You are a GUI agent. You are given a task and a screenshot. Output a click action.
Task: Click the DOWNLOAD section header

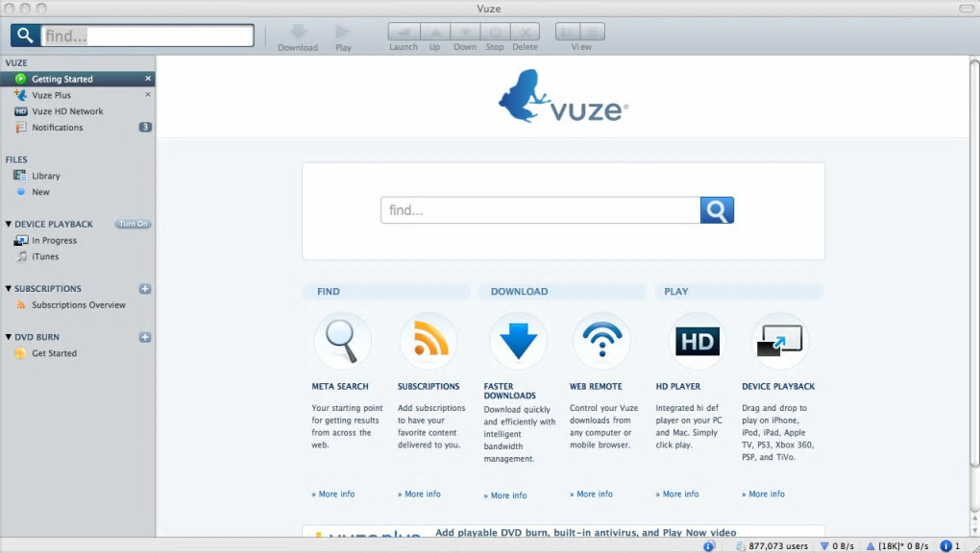point(562,291)
